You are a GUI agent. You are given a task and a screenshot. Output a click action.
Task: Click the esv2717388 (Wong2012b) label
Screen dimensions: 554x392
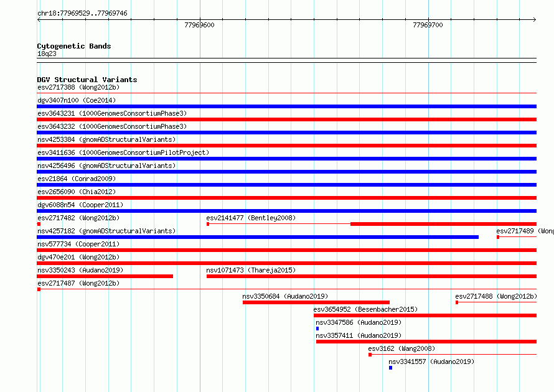tap(78, 87)
